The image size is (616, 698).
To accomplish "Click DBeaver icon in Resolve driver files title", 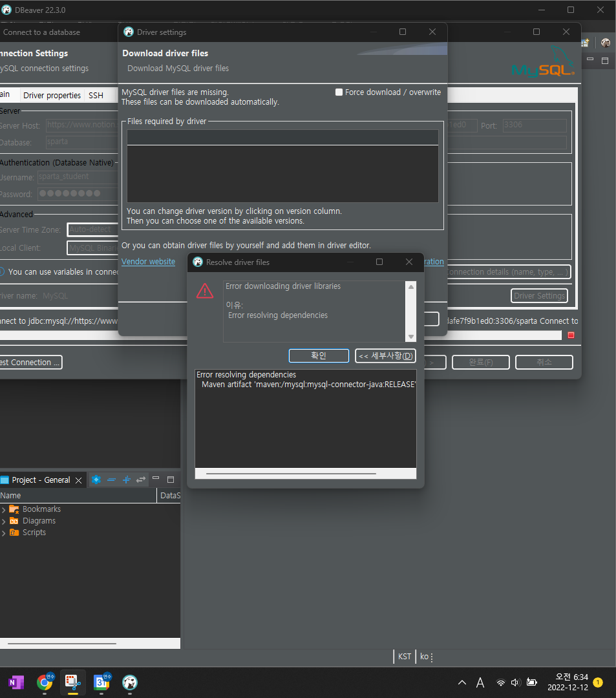I will 198,262.
